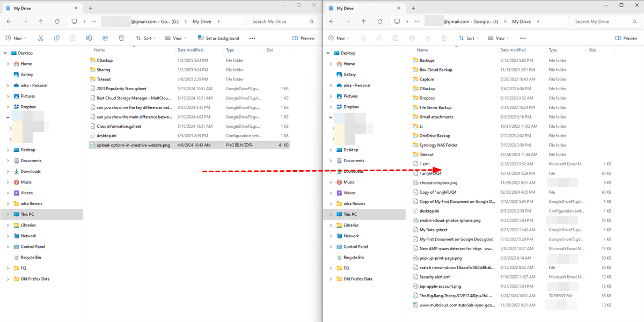Click Delete trash icon in left window toolbar
The image size is (644, 322).
(121, 38)
